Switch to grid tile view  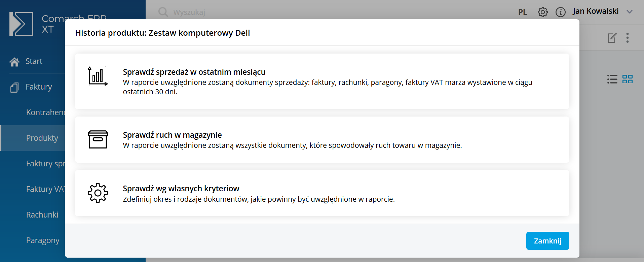(x=628, y=79)
